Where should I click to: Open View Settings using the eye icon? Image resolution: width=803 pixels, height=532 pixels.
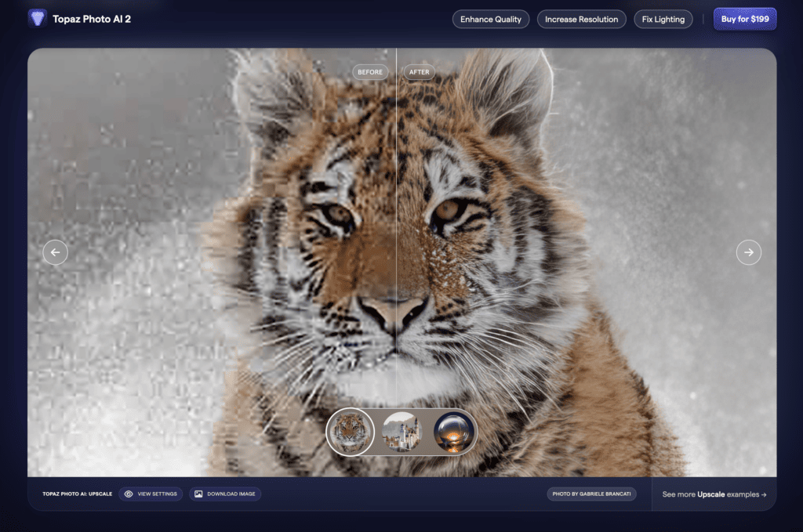129,494
